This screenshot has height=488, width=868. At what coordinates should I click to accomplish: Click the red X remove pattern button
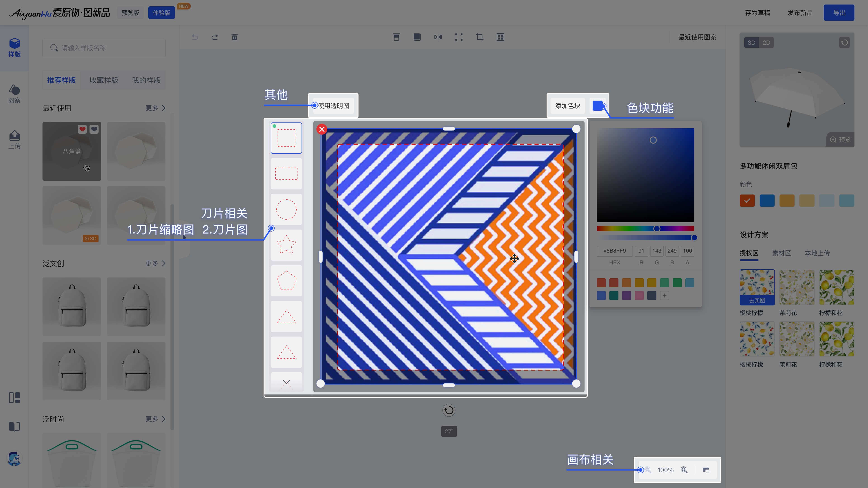click(x=322, y=129)
